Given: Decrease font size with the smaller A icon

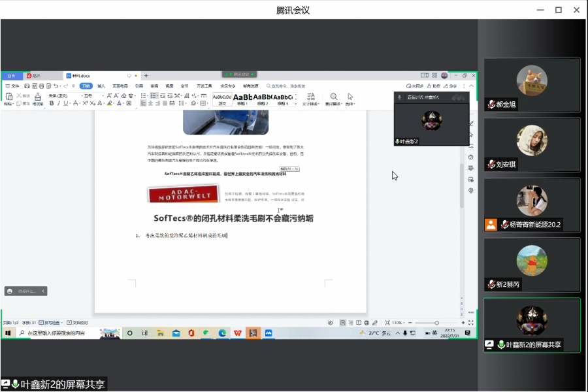Looking at the screenshot, I should pyautogui.click(x=116, y=95).
